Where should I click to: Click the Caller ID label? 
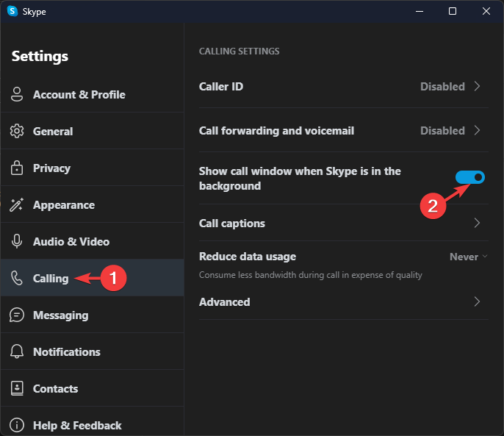point(221,87)
